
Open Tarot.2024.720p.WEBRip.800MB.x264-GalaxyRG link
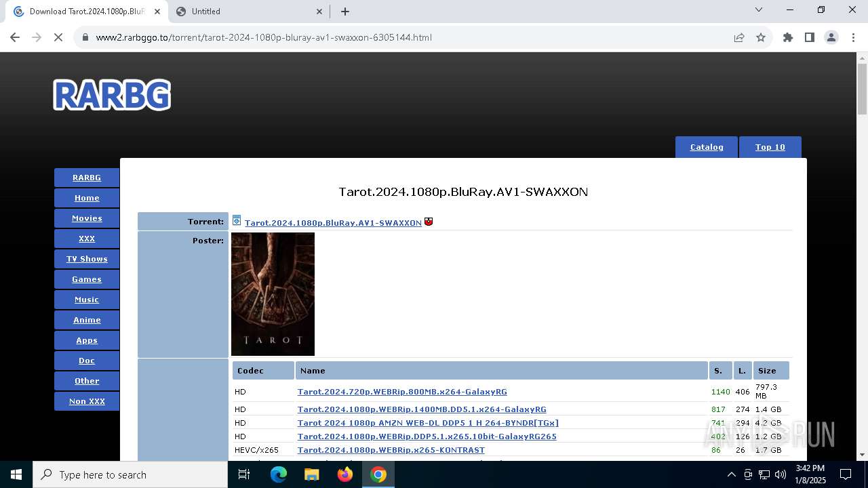click(402, 392)
